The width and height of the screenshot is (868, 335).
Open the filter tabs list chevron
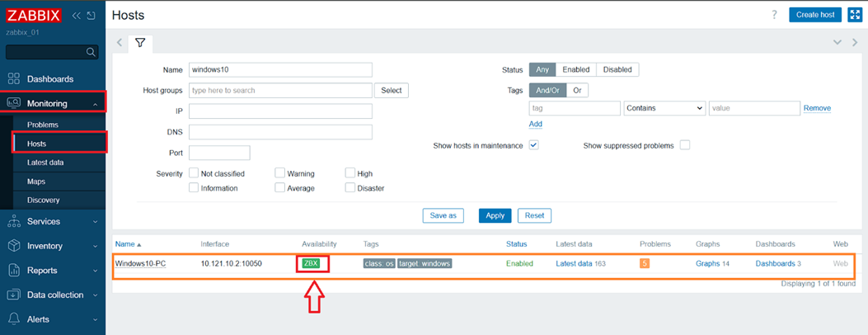[x=838, y=43]
